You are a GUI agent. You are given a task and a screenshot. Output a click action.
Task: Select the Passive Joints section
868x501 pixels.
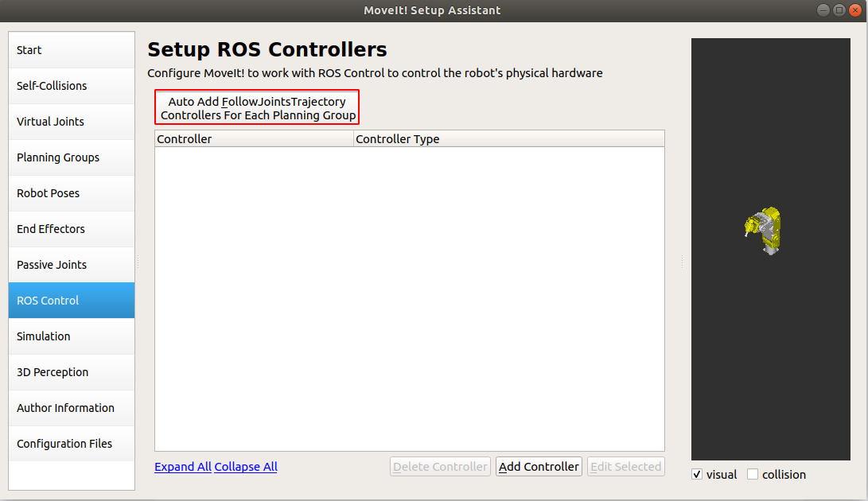click(71, 264)
